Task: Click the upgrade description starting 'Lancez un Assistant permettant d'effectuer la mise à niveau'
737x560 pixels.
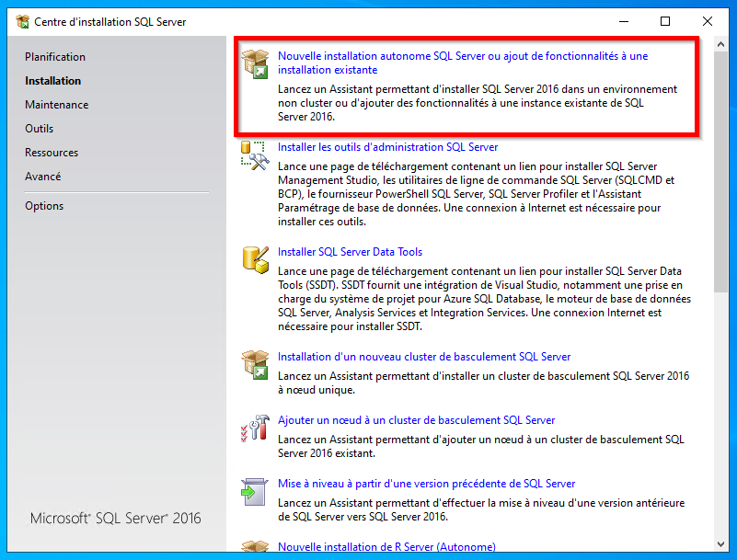Action: (481, 509)
